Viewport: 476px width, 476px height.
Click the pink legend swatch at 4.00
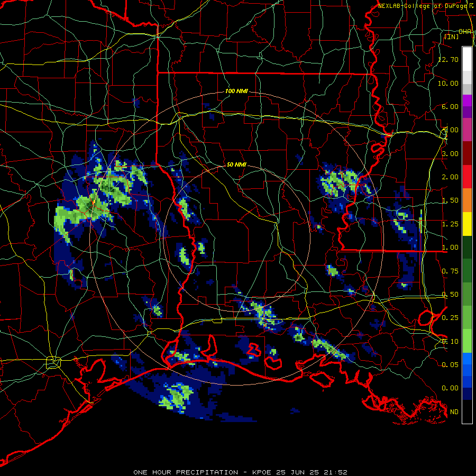point(467,130)
